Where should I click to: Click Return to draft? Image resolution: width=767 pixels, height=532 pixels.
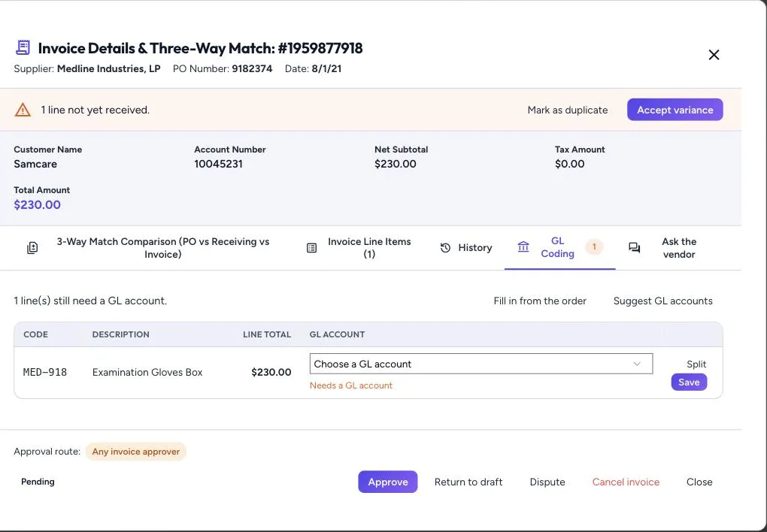pos(468,482)
